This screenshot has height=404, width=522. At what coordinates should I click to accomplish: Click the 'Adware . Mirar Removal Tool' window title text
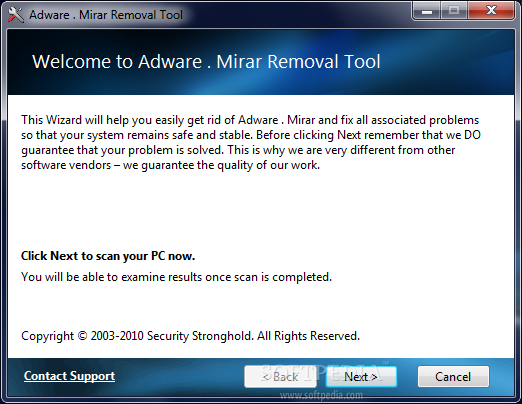pyautogui.click(x=106, y=15)
